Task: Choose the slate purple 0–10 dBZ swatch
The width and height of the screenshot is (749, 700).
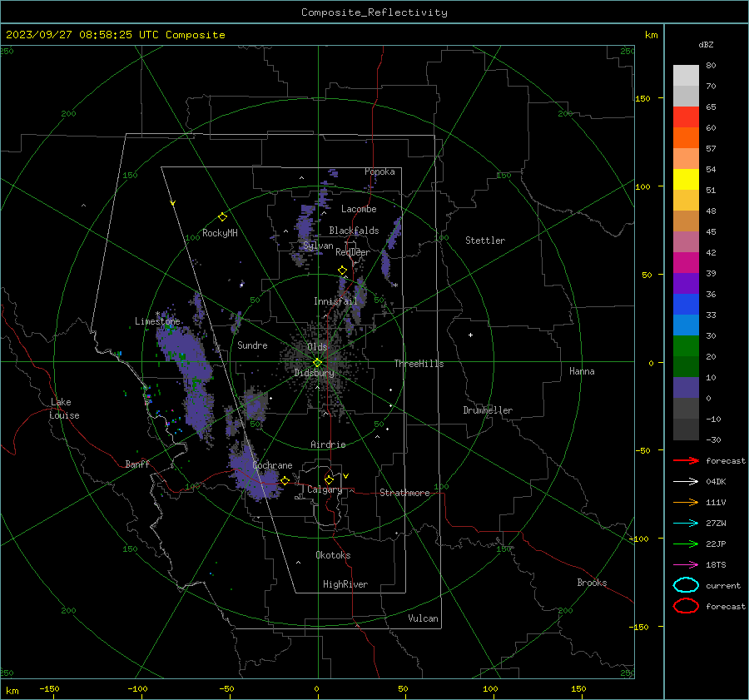Action: (686, 388)
